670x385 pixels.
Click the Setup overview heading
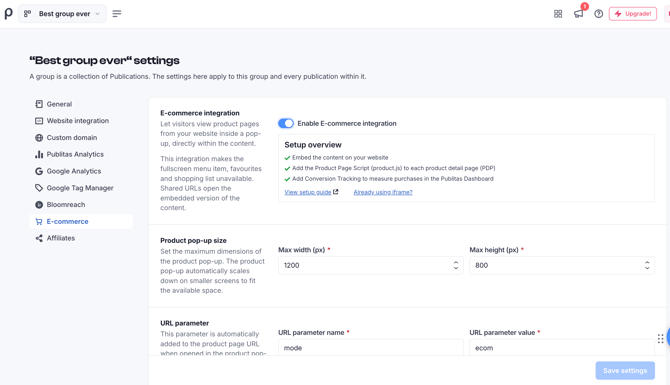pyautogui.click(x=313, y=145)
